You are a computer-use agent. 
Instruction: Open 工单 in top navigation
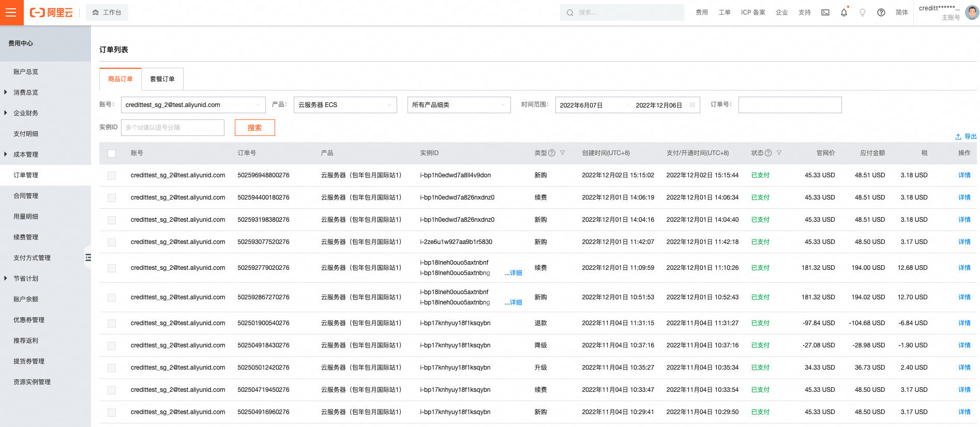[x=725, y=12]
